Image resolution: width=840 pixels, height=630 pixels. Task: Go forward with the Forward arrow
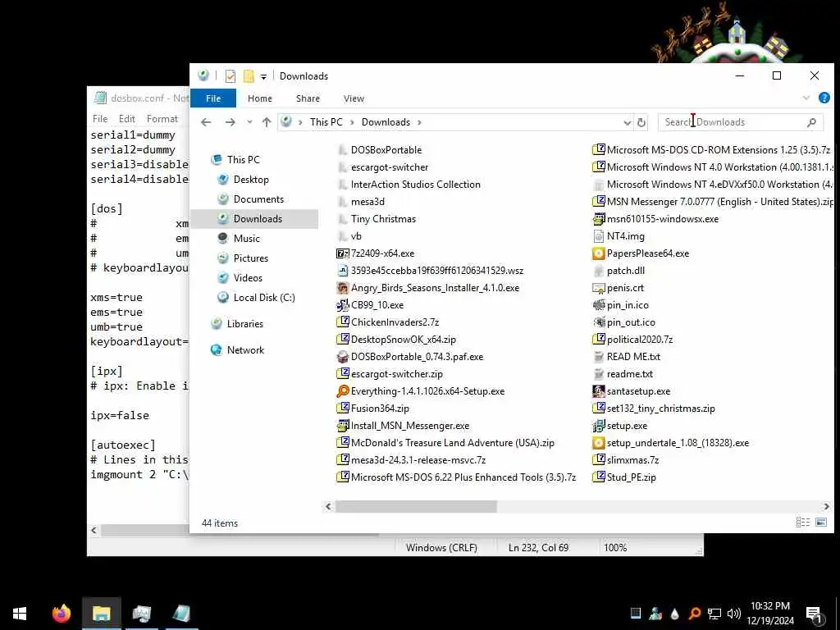tap(231, 122)
